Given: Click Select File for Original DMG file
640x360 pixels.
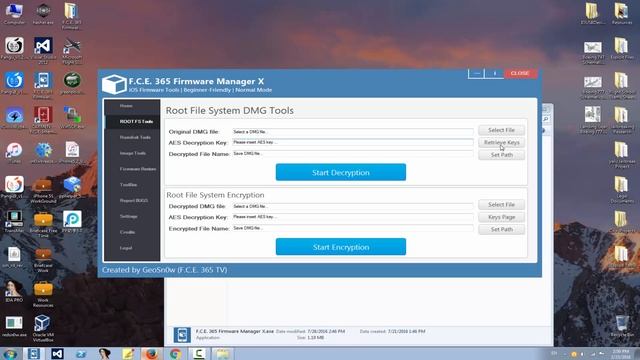Looking at the screenshot, I should [x=501, y=130].
